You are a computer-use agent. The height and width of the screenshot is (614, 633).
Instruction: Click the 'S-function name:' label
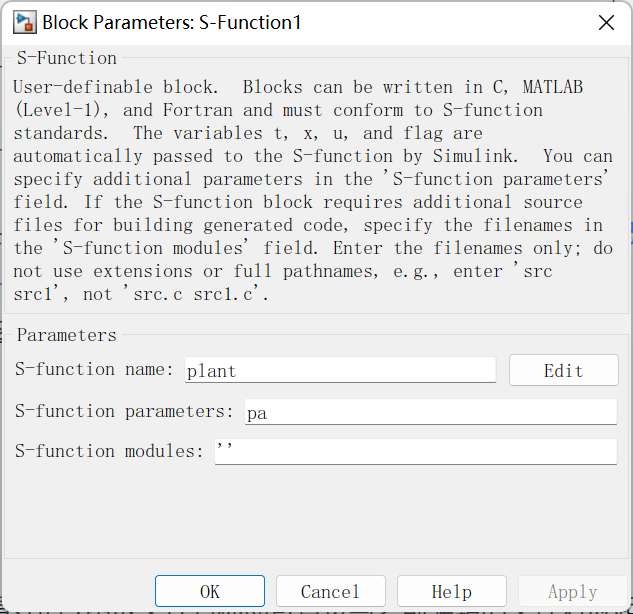(x=95, y=370)
